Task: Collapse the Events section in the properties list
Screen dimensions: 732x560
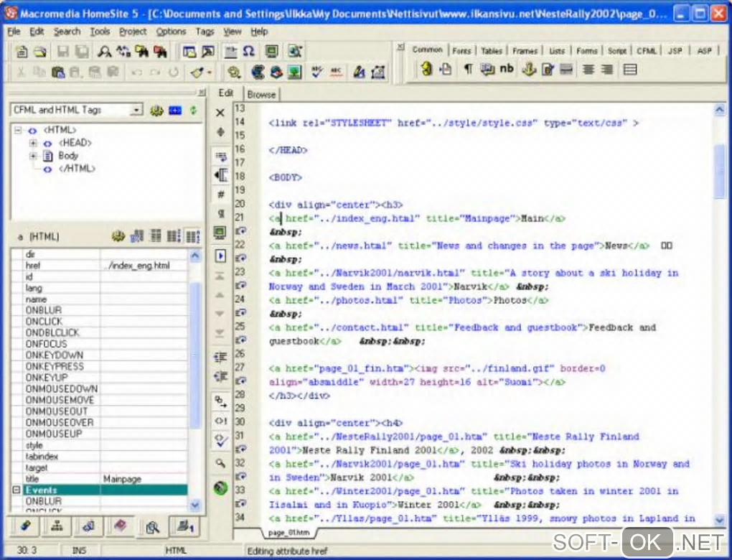Action: point(17,490)
